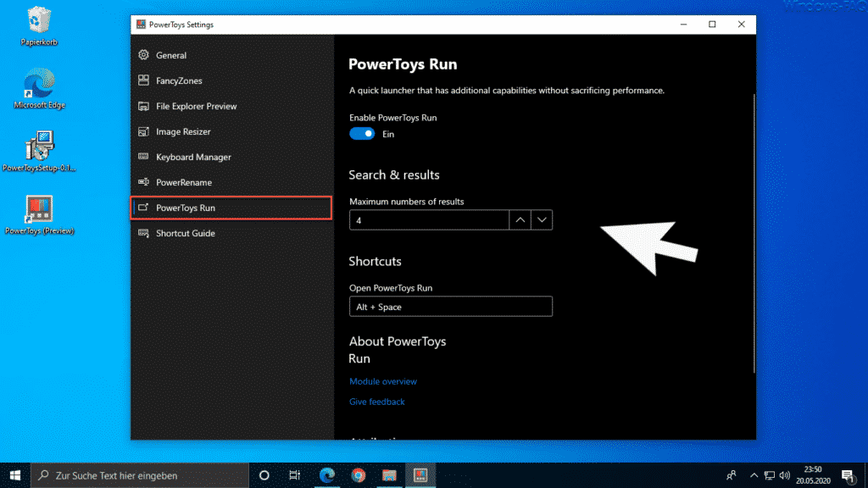Screen dimensions: 868x488
Task: Click PowerToys Settings taskbar button
Action: [420, 475]
